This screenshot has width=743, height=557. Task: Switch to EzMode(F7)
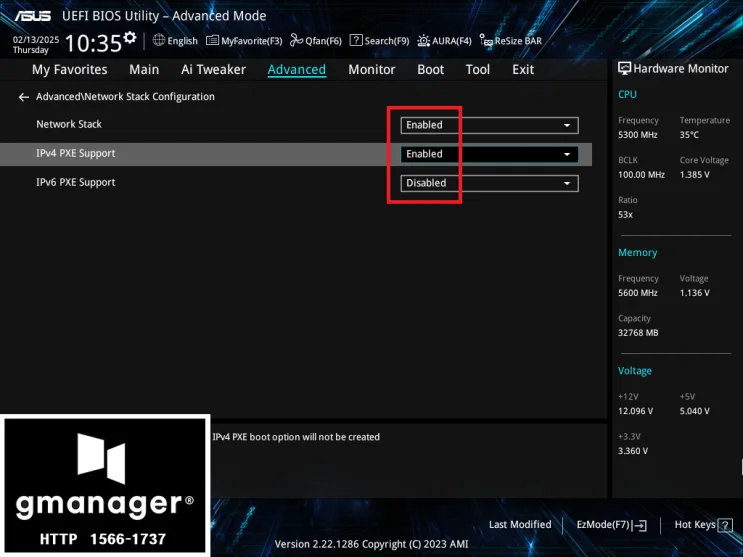pyautogui.click(x=611, y=525)
